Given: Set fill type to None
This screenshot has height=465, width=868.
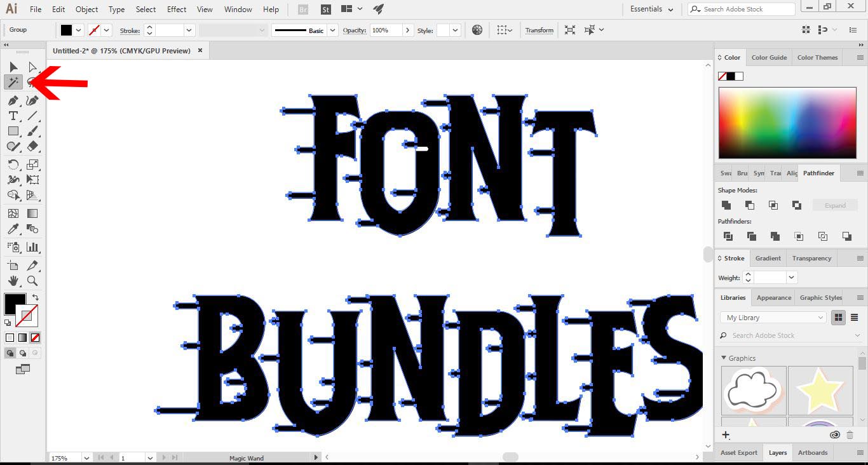Looking at the screenshot, I should (x=35, y=337).
